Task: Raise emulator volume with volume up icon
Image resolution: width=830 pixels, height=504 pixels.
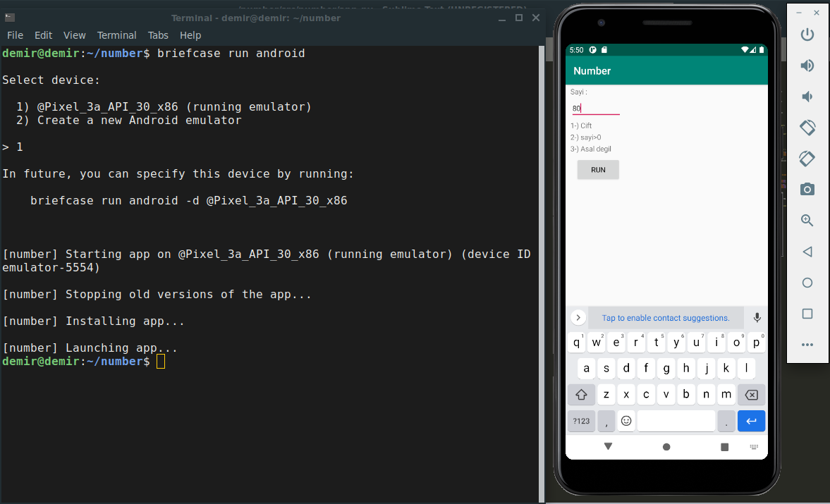Action: pyautogui.click(x=807, y=66)
